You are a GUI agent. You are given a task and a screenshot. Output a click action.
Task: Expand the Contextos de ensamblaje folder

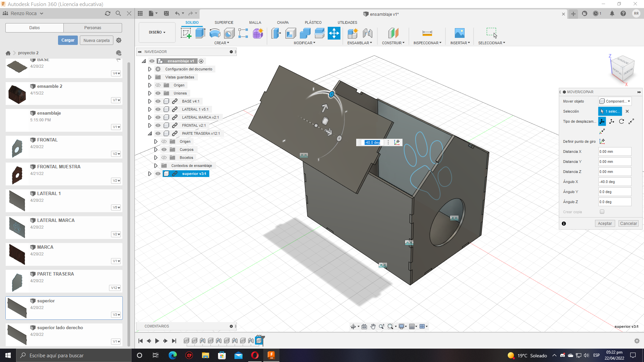coord(156,166)
